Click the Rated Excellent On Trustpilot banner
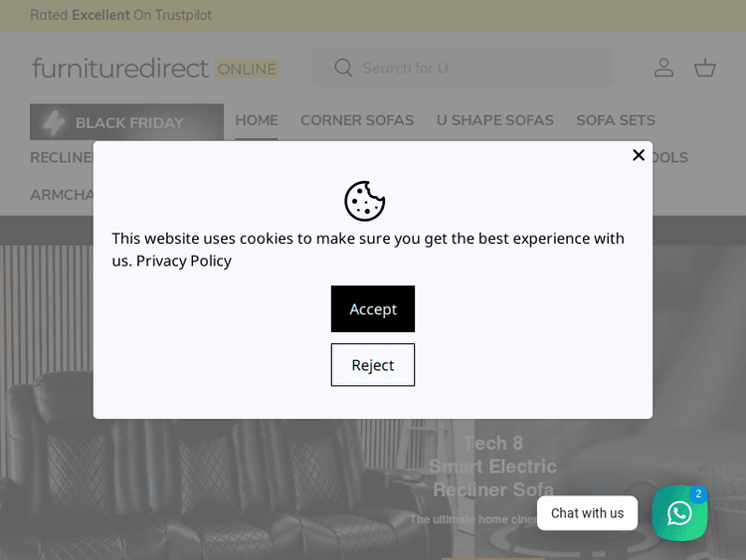The height and width of the screenshot is (560, 746). point(120,15)
